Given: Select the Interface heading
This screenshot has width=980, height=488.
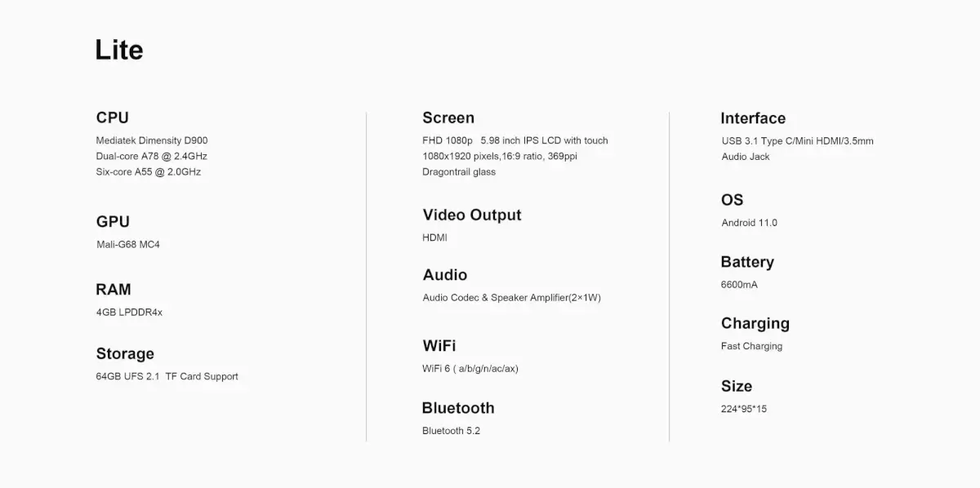Looking at the screenshot, I should point(753,118).
